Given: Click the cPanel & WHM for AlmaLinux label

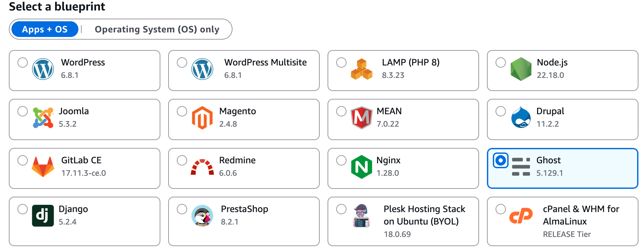Looking at the screenshot, I should [x=581, y=215].
